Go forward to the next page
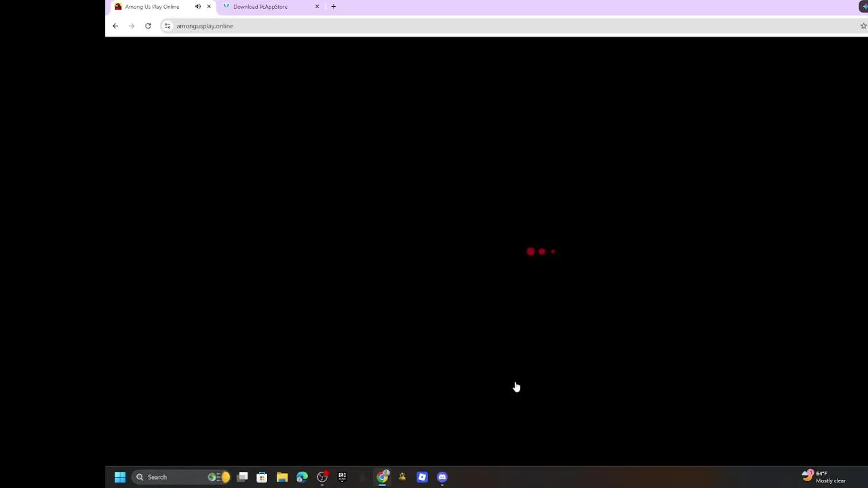This screenshot has width=868, height=488. point(132,26)
